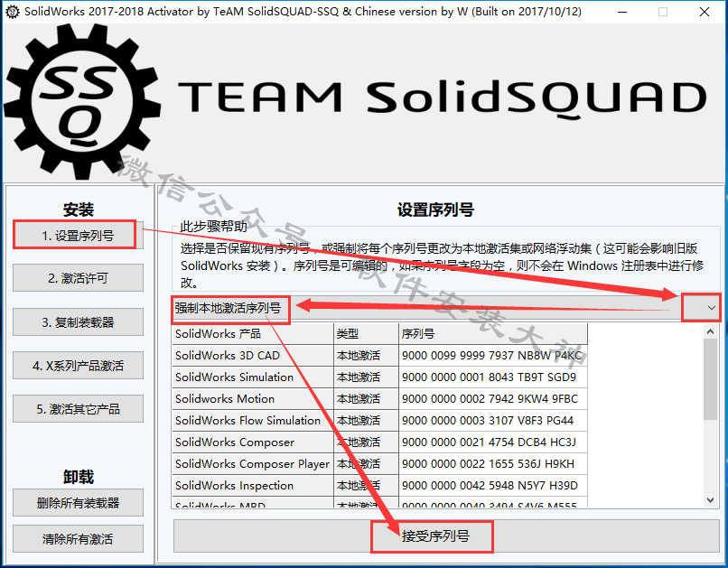Click 本地激活 type for SolidWorks Simulation
The height and width of the screenshot is (568, 728).
pyautogui.click(x=367, y=377)
